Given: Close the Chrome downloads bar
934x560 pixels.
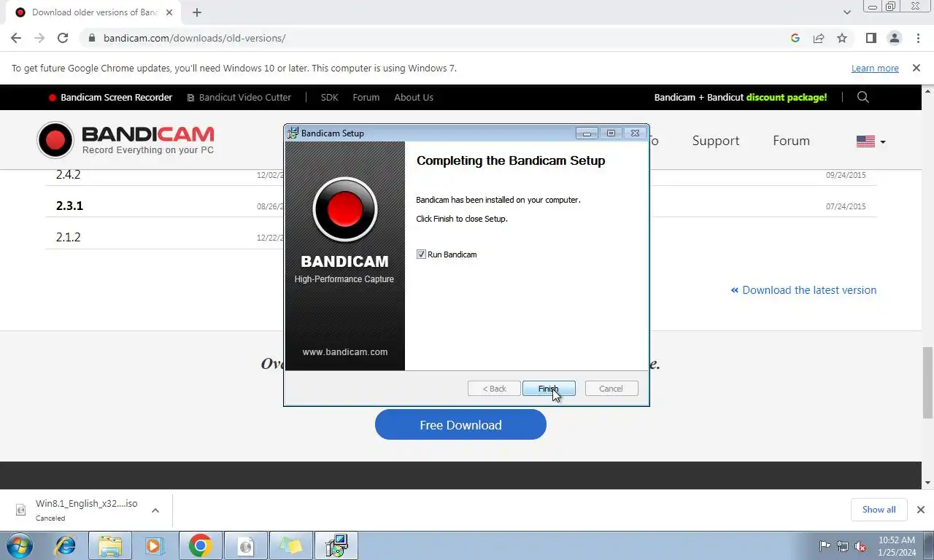Looking at the screenshot, I should (921, 510).
